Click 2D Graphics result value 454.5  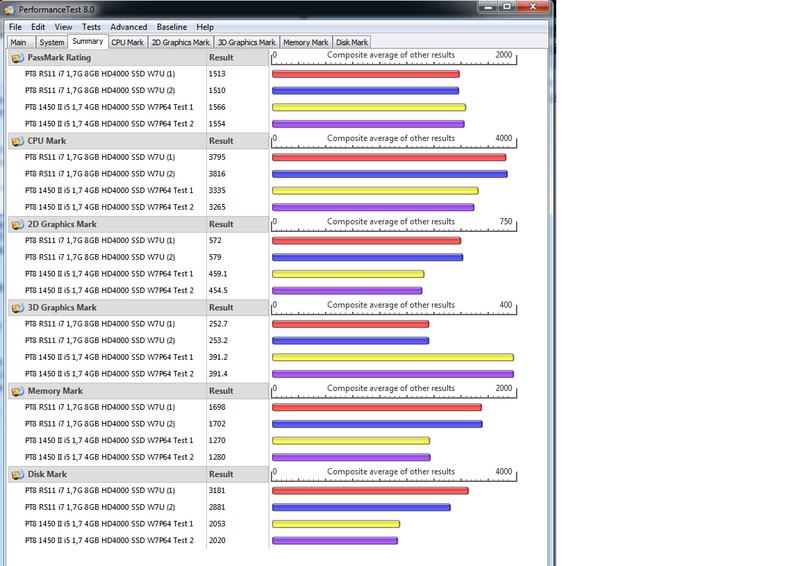pos(218,290)
